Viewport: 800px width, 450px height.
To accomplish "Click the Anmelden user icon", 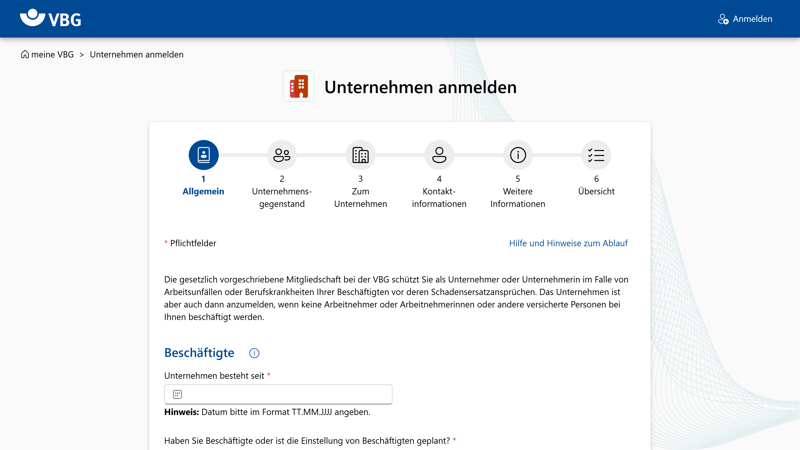I will [723, 19].
